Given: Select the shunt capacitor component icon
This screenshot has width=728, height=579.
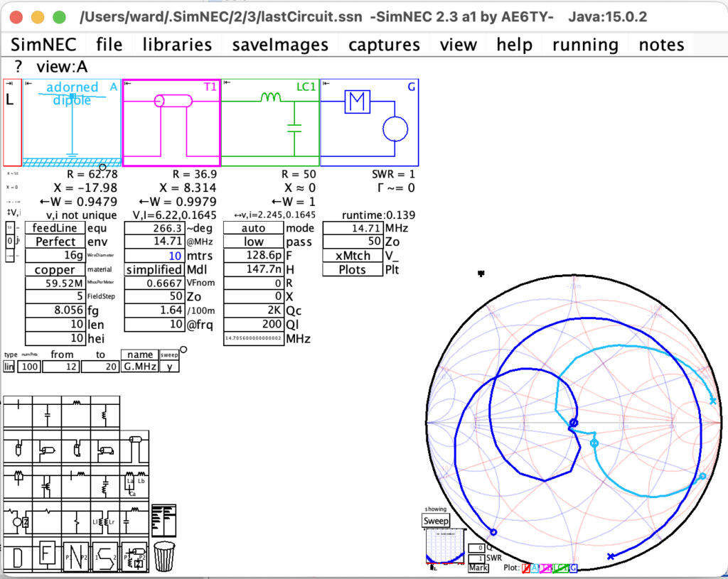Looking at the screenshot, I should click(x=47, y=413).
